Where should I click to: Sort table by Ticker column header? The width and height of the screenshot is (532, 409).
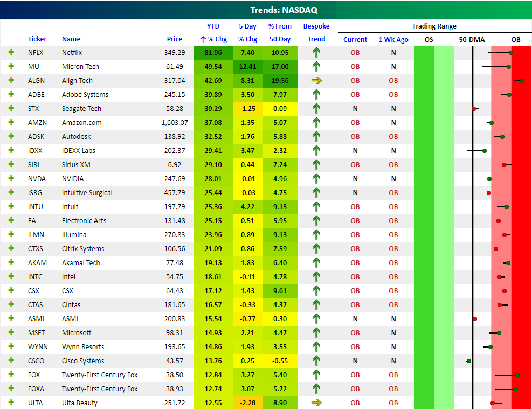tap(37, 39)
